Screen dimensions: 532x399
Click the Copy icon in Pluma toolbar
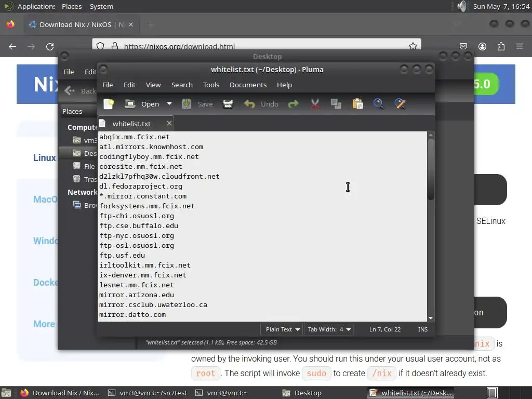336,104
